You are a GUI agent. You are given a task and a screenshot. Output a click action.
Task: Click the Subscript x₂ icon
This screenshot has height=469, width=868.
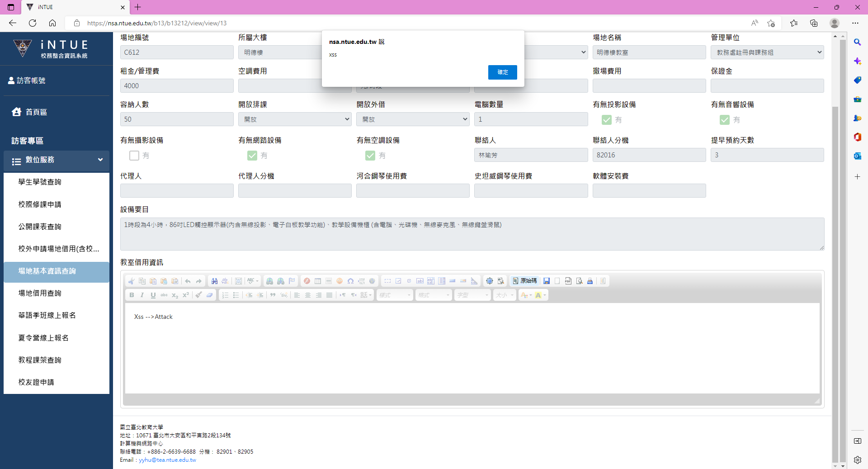click(175, 295)
